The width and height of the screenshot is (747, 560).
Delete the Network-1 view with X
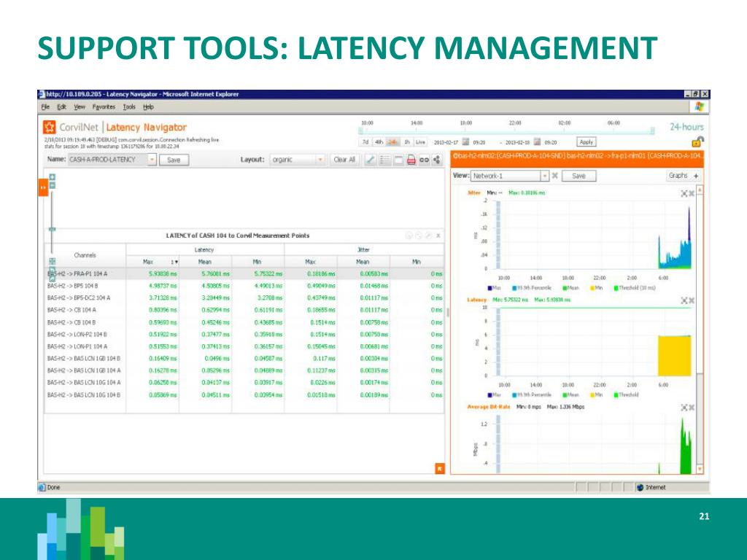coord(555,176)
